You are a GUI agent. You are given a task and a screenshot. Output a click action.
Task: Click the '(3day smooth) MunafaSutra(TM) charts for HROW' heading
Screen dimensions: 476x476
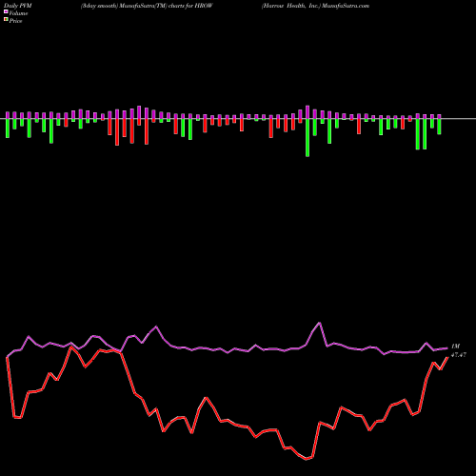pos(147,6)
